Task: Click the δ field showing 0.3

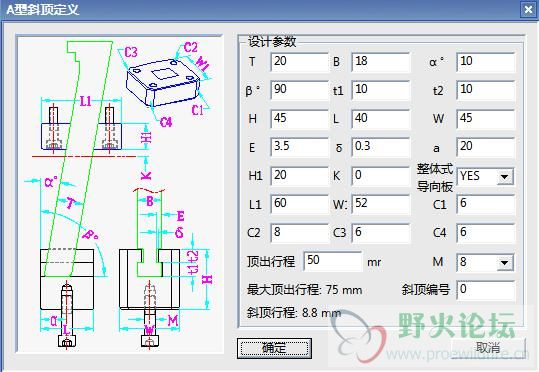Action: [381, 147]
